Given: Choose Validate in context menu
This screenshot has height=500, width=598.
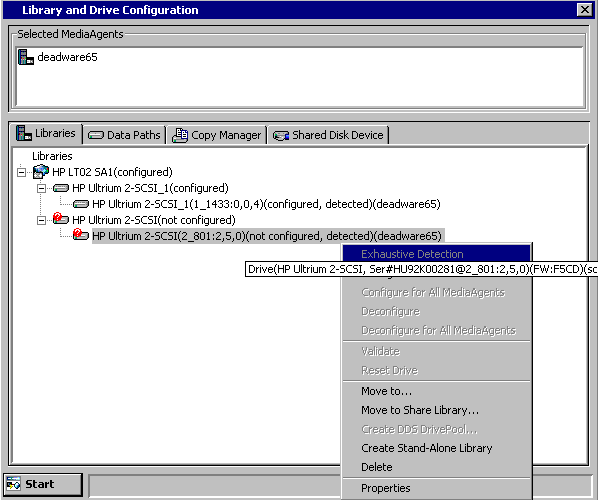Looking at the screenshot, I should [x=436, y=351].
